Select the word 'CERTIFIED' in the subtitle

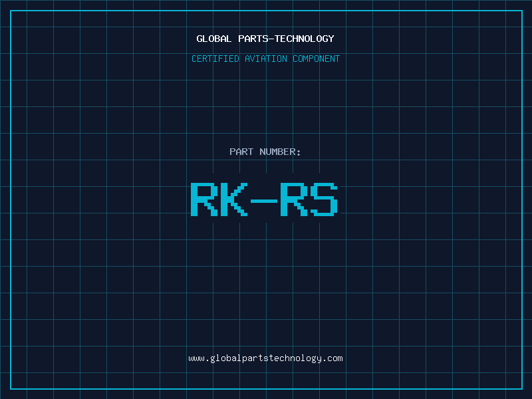215,59
